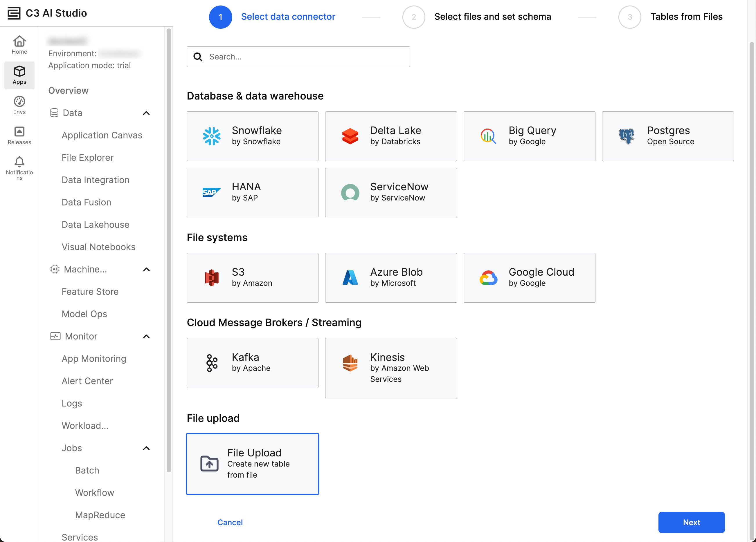Image resolution: width=756 pixels, height=542 pixels.
Task: Collapse the Data section chevron
Action: pos(146,113)
